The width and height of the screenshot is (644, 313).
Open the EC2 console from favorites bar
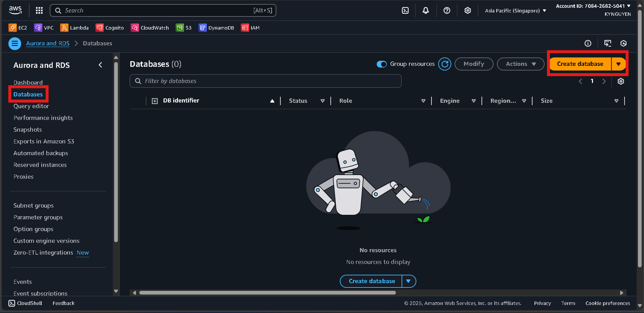(x=17, y=28)
